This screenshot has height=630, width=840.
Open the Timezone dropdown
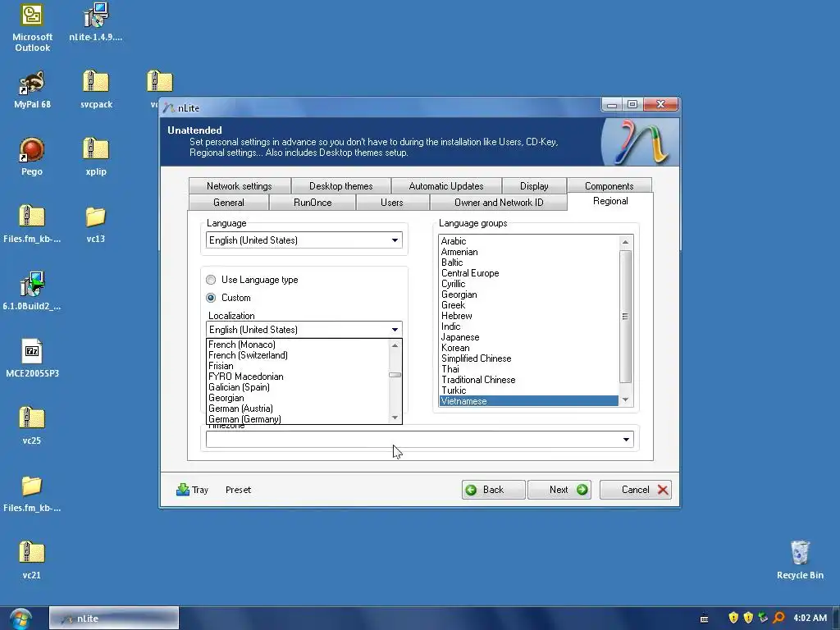(419, 440)
